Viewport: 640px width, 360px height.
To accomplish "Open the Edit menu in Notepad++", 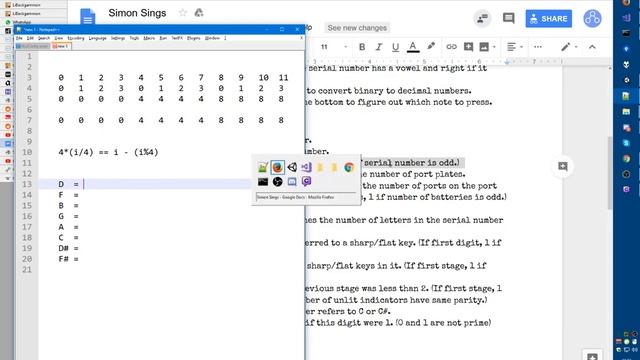I will coord(30,38).
